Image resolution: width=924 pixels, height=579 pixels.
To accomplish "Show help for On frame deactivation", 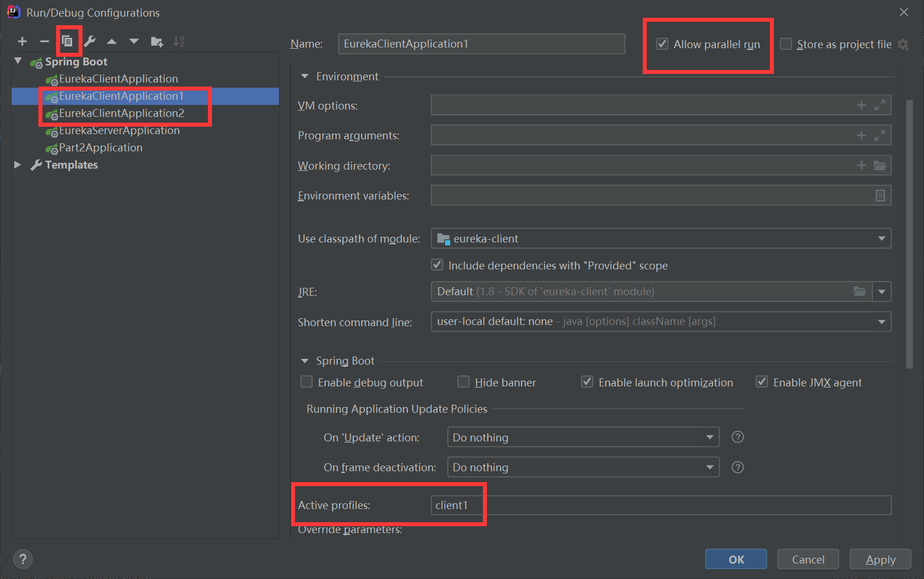I will (738, 467).
